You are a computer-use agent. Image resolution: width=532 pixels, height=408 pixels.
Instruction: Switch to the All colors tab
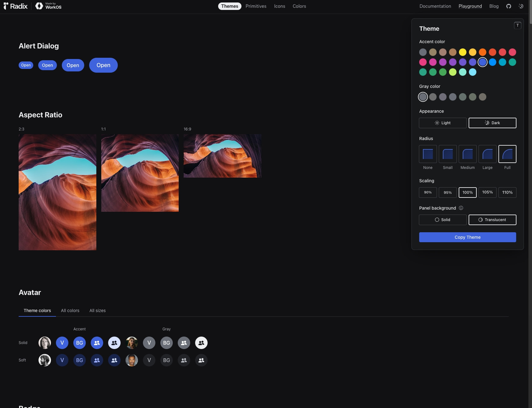point(70,311)
